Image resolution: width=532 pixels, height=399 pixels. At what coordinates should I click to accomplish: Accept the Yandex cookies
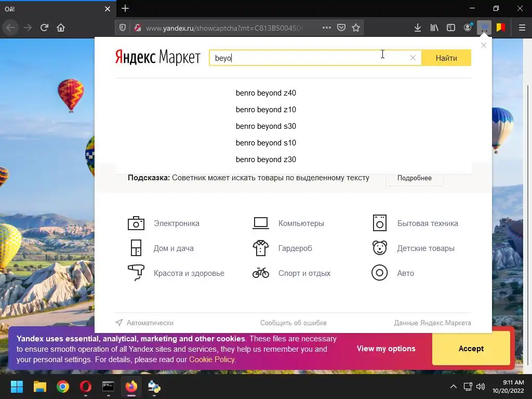(x=471, y=349)
